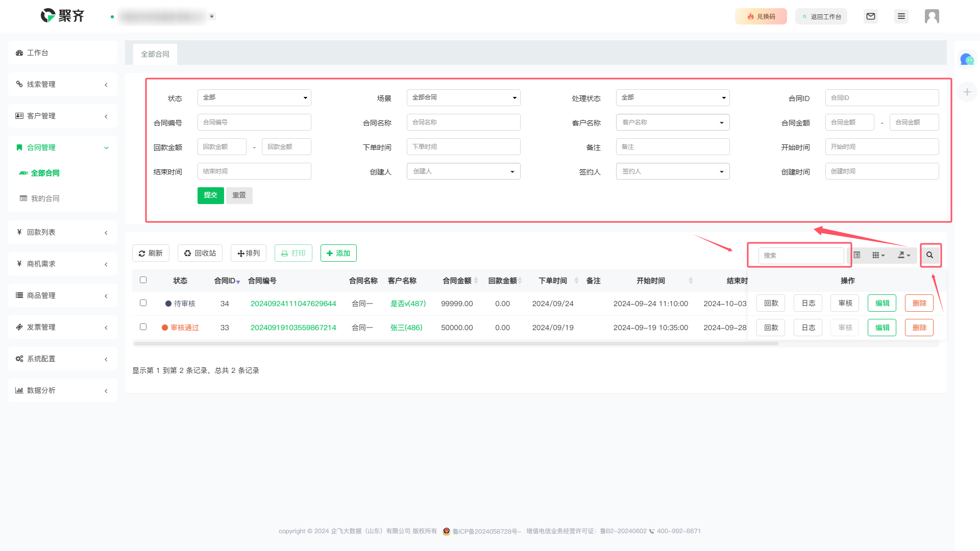Sort by 下单时间 column arrows
Screen dimensions: 980x551
576,281
